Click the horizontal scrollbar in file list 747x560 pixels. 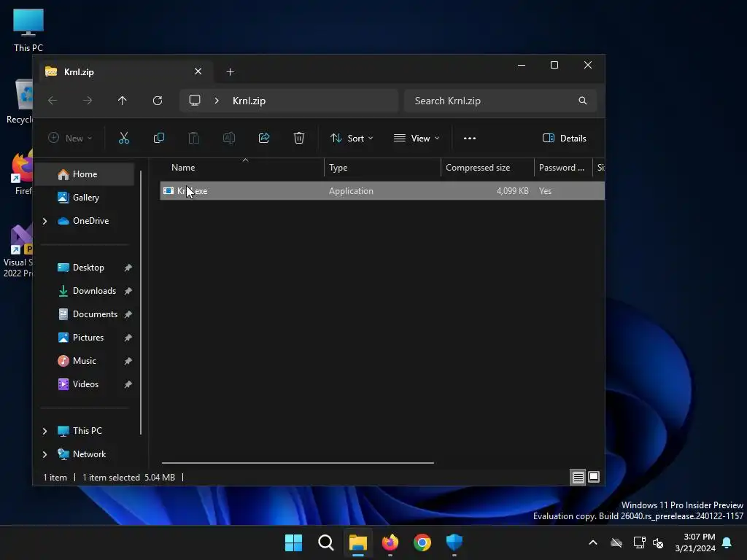point(298,462)
